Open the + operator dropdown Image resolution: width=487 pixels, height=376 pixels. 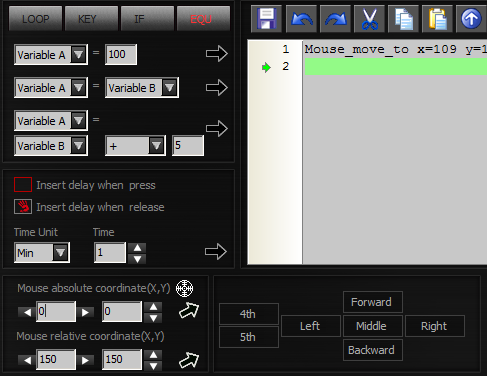pos(156,145)
